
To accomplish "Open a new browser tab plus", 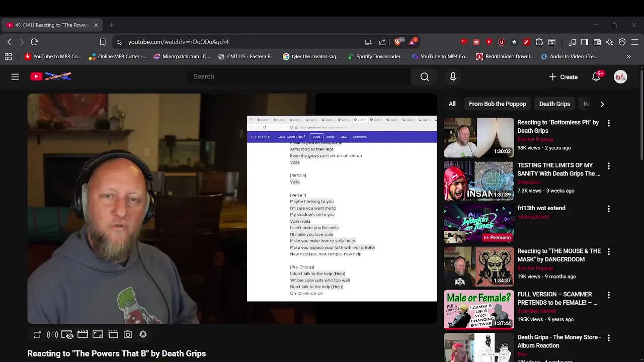I will [112, 25].
